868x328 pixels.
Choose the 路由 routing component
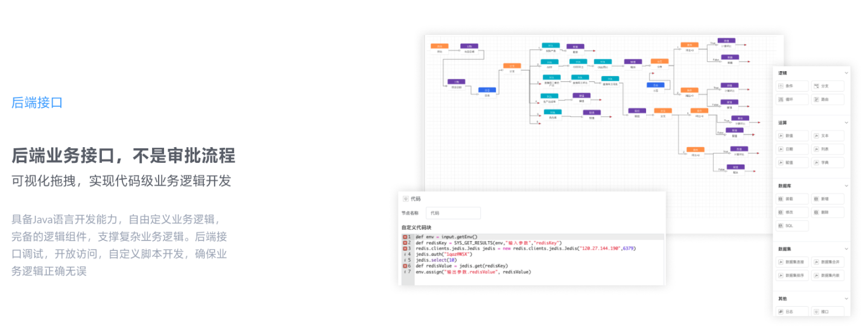point(828,99)
